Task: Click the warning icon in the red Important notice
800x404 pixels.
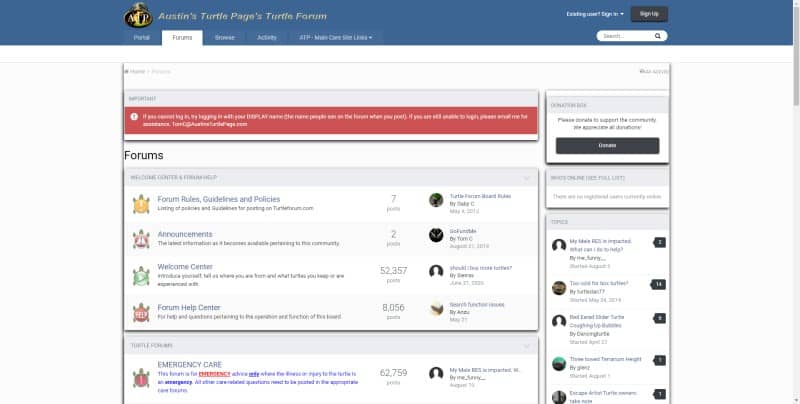Action: (134, 117)
